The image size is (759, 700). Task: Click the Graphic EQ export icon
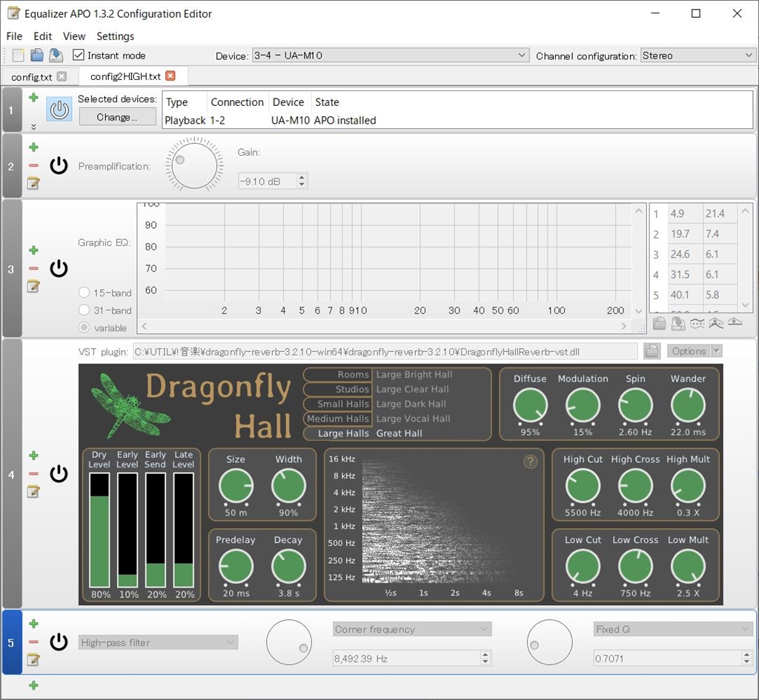(x=678, y=323)
